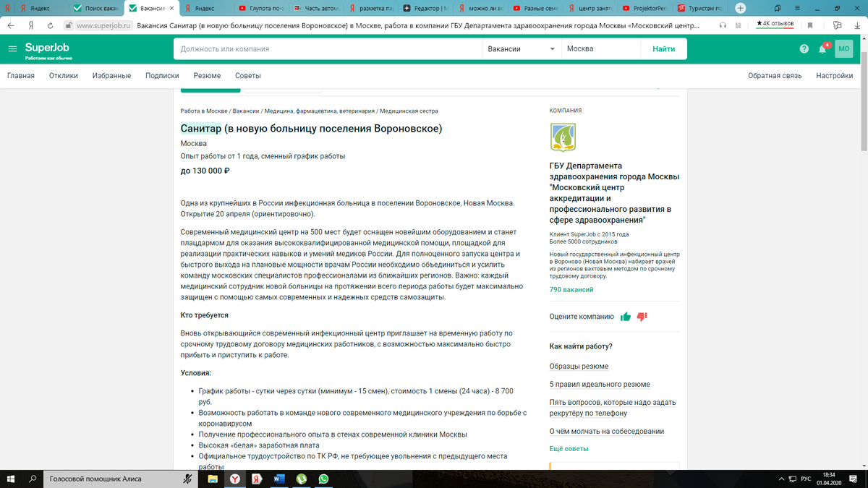Viewport: 868px width, 488px height.
Task: Go back with browser back arrow
Action: click(x=10, y=25)
